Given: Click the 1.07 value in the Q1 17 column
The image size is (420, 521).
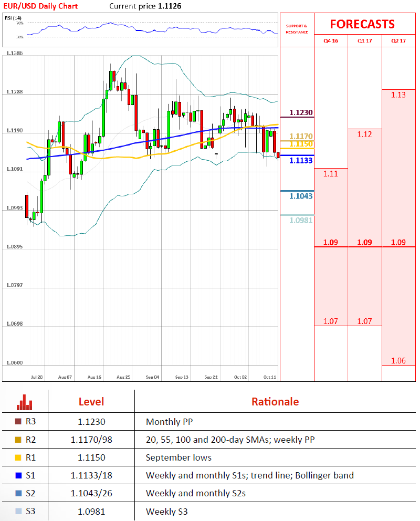Looking at the screenshot, I should click(364, 321).
